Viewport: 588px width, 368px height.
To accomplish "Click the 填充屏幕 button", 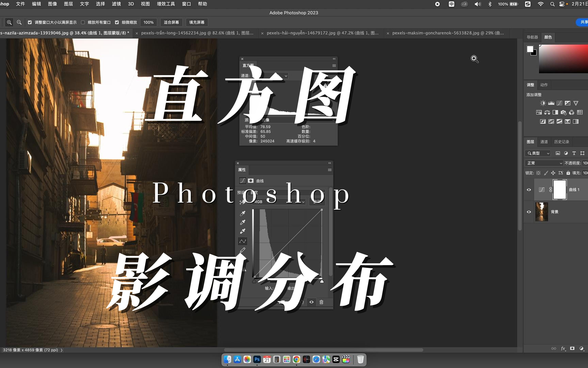I will 197,22.
